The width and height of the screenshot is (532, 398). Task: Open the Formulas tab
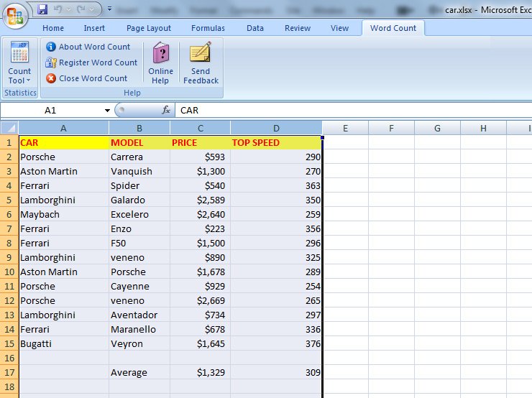[208, 28]
